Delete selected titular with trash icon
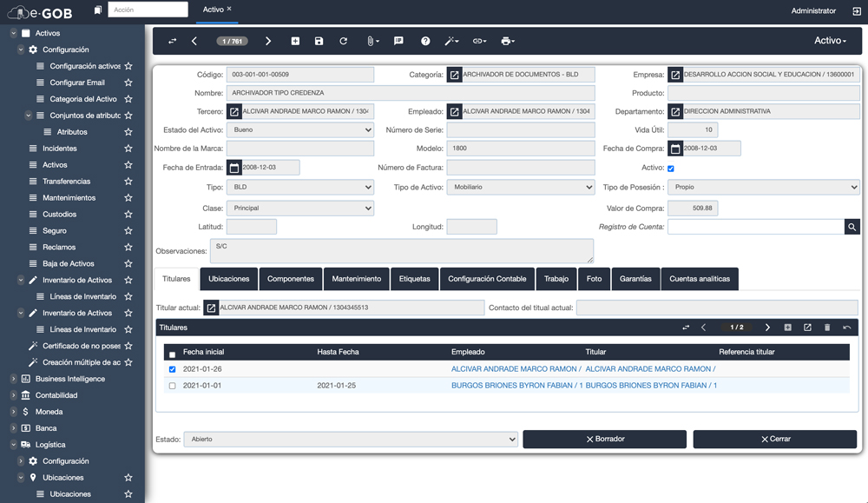 point(826,328)
